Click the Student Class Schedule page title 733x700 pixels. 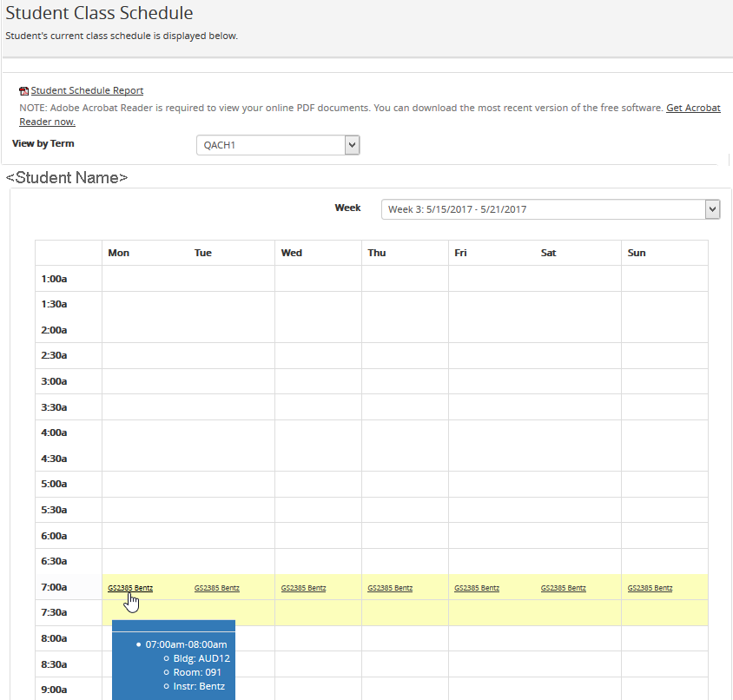click(99, 14)
